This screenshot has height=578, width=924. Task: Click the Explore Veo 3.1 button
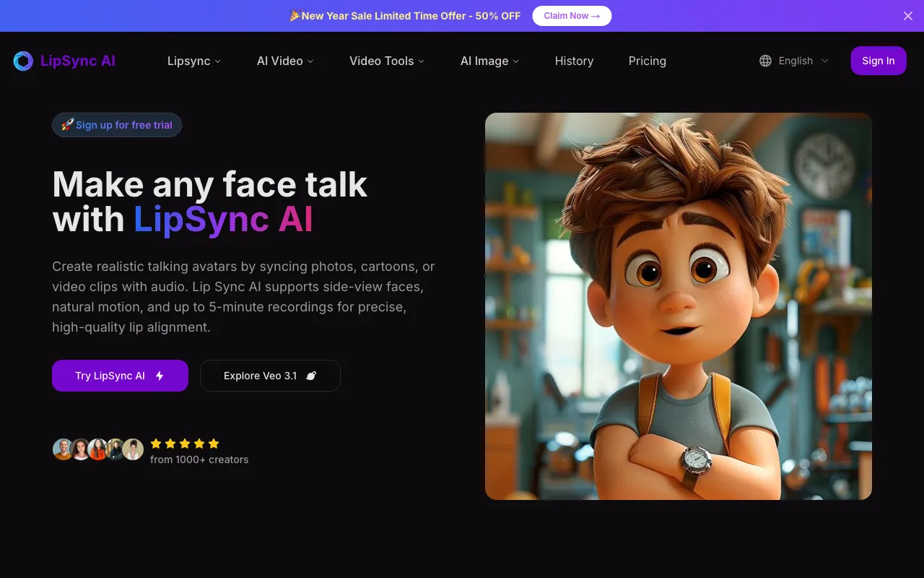coord(270,376)
